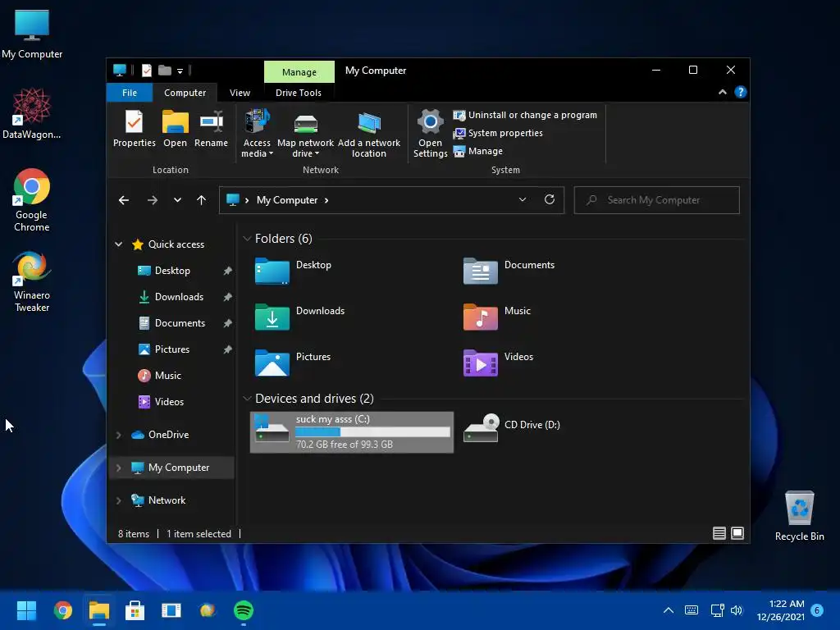Click Uninstall or change a program
Viewport: 840px width, 630px height.
point(525,115)
